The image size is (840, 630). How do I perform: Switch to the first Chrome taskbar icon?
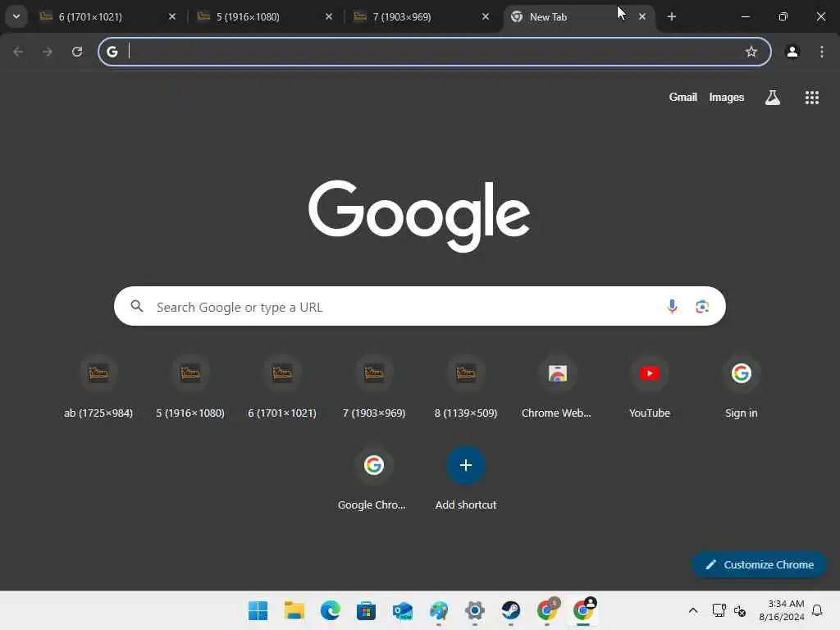(547, 610)
